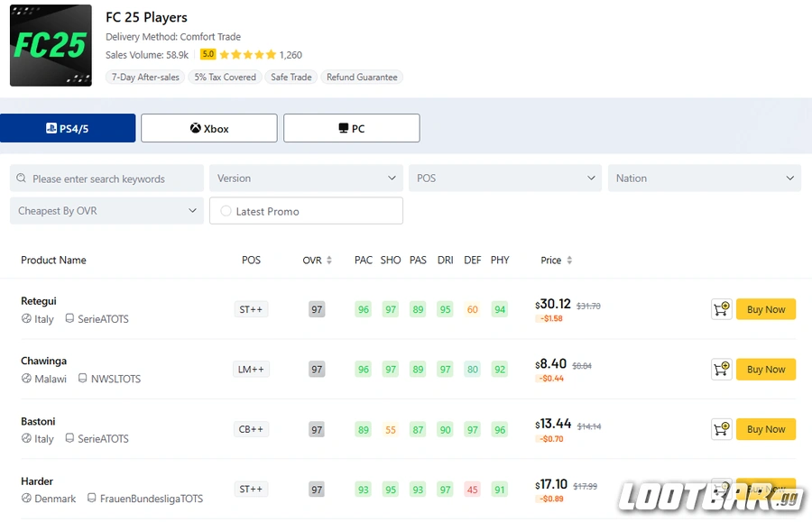Click the $17.10 price for Harder
The width and height of the screenshot is (812, 522).
coord(551,484)
